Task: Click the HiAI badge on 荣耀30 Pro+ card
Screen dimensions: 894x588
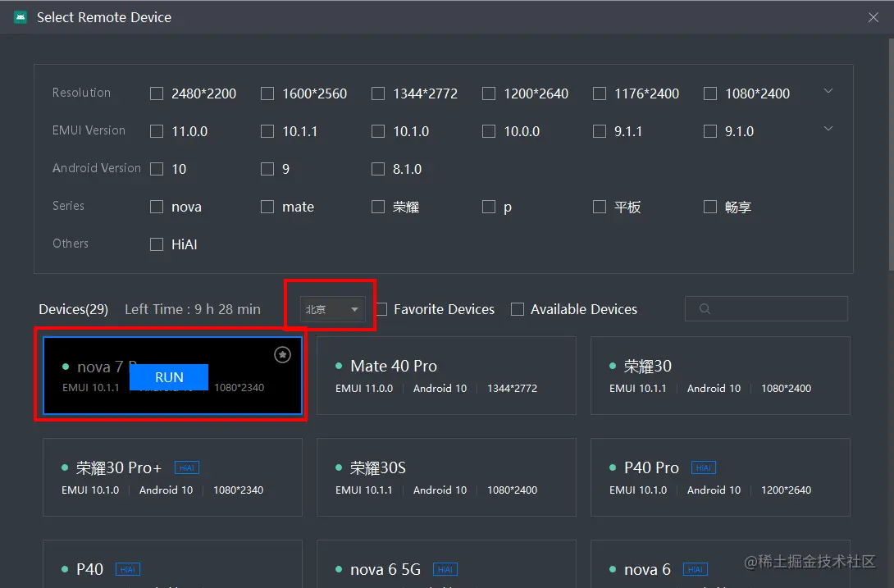Action: (186, 467)
